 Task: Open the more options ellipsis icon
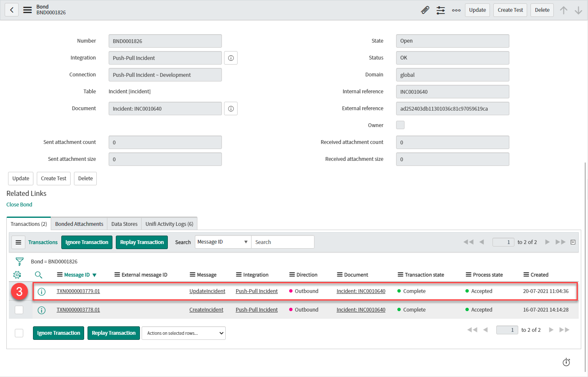click(x=456, y=10)
